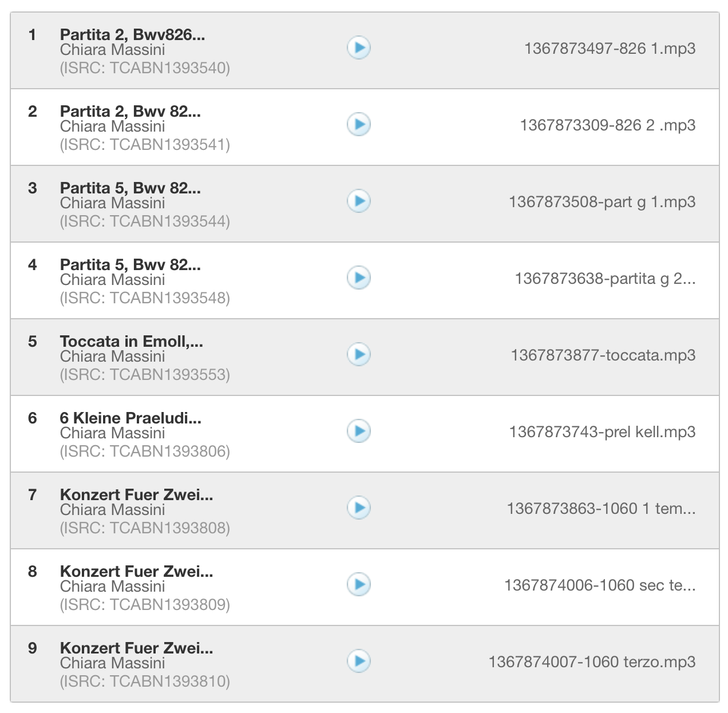Click ISRC code TCABN1393810

pos(145,682)
